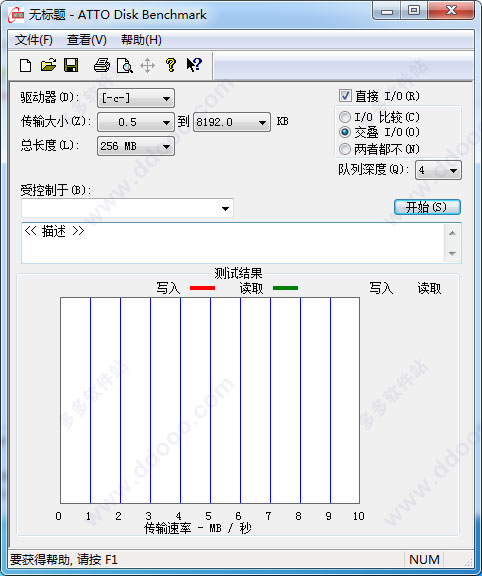The height and width of the screenshot is (576, 482).
Task: Click the New document toolbar icon
Action: pyautogui.click(x=25, y=66)
